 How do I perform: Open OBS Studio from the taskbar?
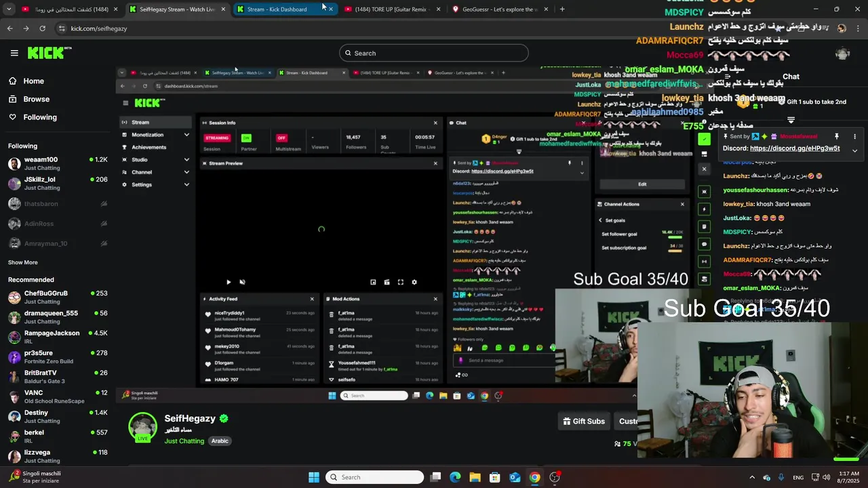click(x=555, y=477)
